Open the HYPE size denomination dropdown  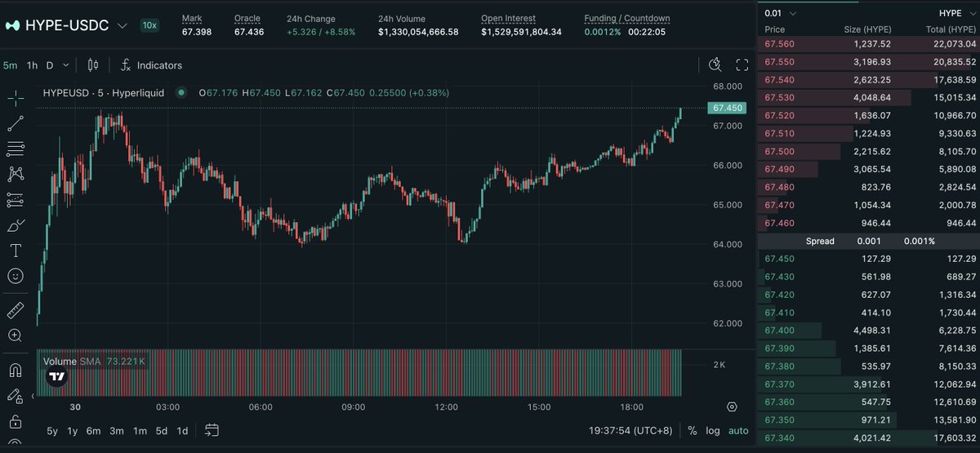point(956,13)
